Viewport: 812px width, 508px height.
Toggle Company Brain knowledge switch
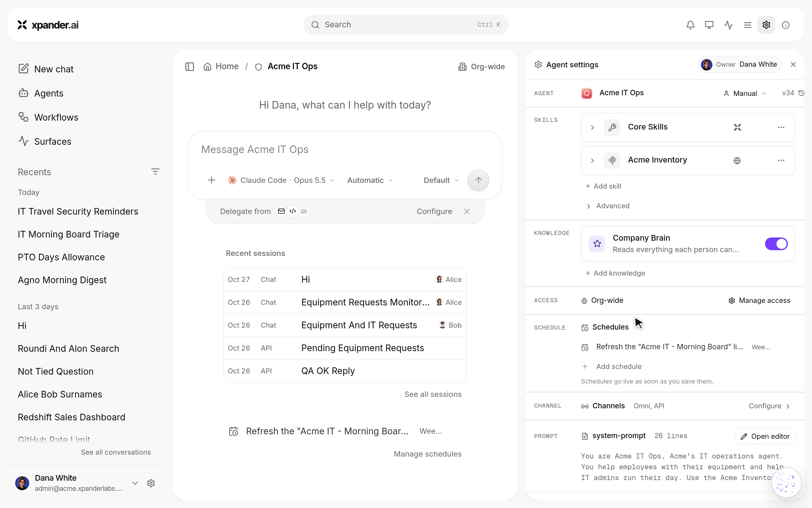pyautogui.click(x=776, y=244)
